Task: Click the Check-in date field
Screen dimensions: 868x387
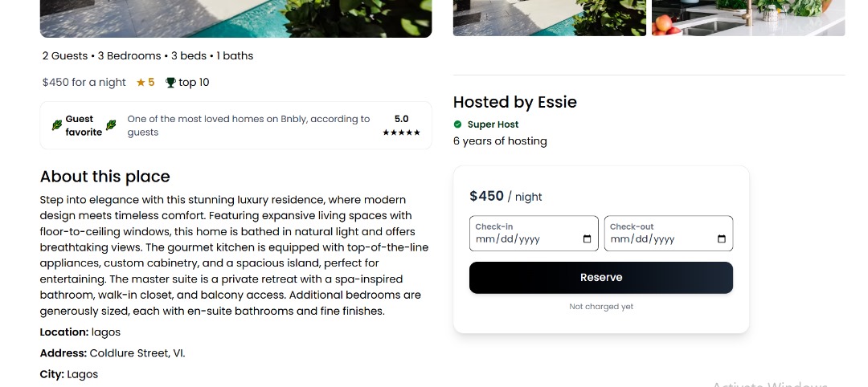Action: (x=522, y=238)
